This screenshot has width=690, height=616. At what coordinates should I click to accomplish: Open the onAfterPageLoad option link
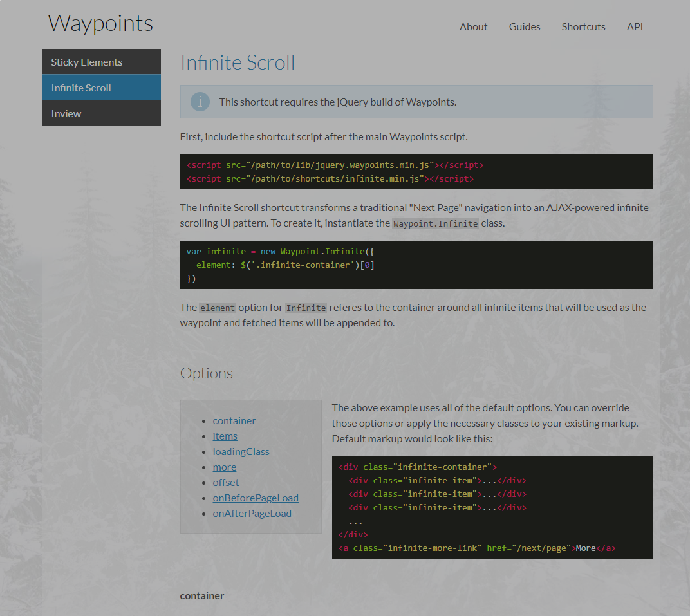tap(252, 513)
